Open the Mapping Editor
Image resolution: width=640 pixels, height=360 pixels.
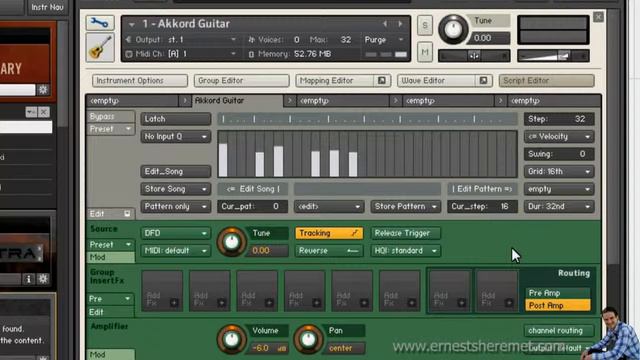335,81
